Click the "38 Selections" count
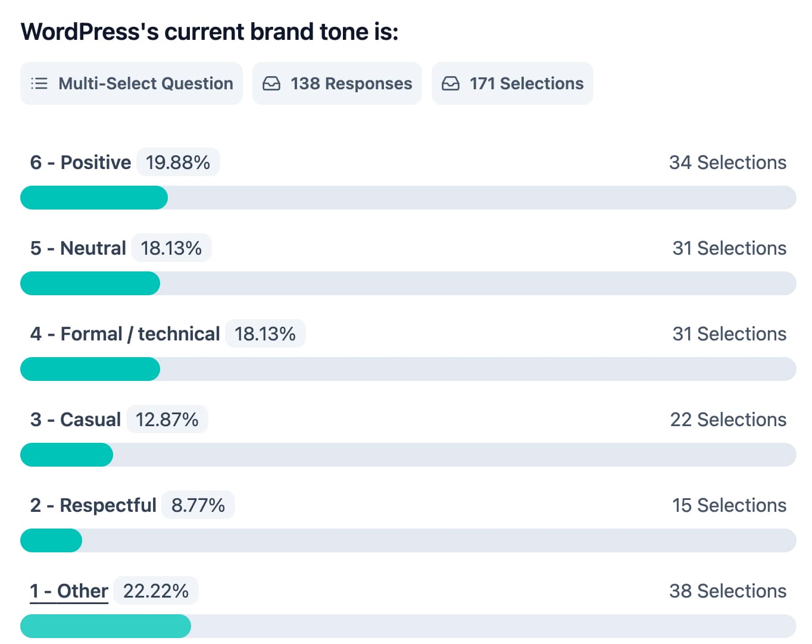Screen dimensions: 812x644 727,591
